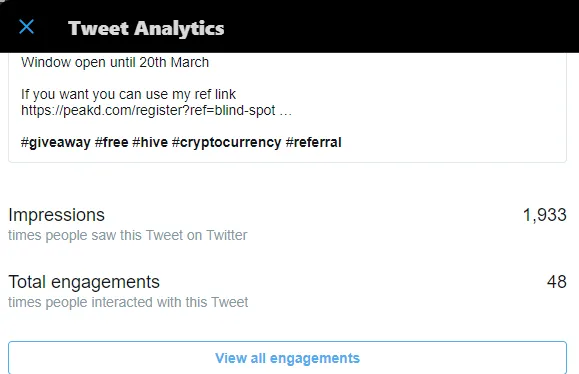
Task: Close Tweet Analytics with the X icon
Action: [x=27, y=27]
